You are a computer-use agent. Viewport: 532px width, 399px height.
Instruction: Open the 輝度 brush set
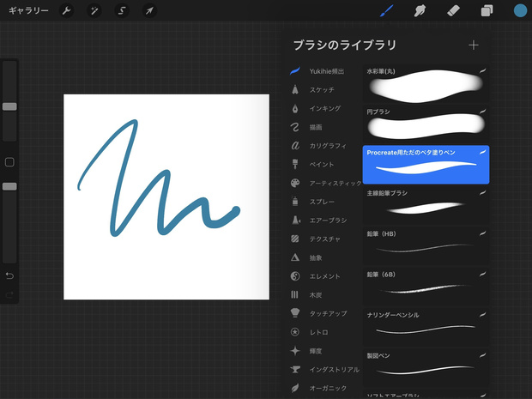tap(324, 351)
